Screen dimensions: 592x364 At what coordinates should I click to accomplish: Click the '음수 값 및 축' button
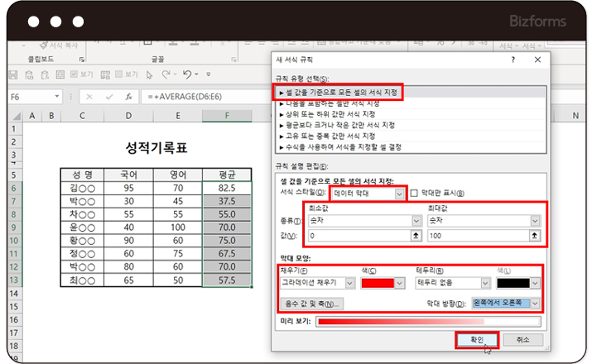click(312, 304)
